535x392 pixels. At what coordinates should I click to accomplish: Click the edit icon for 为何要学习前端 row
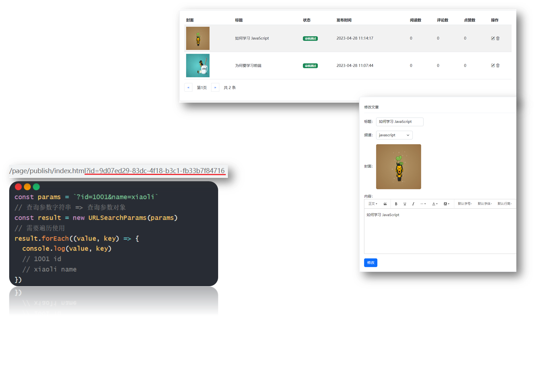click(x=493, y=65)
